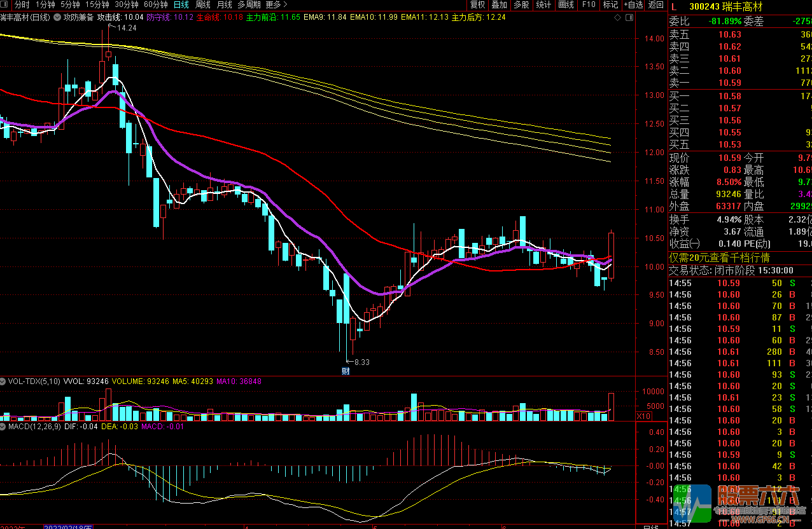Select the 1分钟 period tab
This screenshot has height=529, width=812.
coord(45,4)
